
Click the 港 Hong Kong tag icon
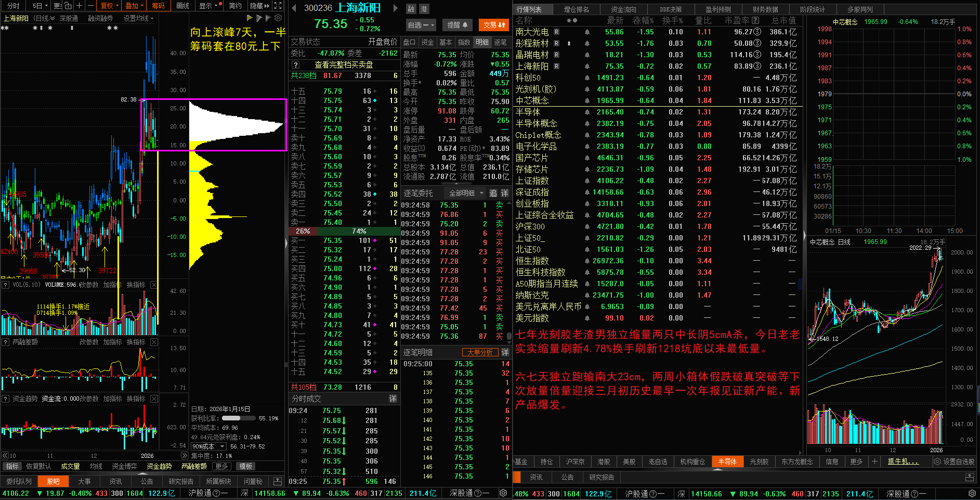click(x=424, y=9)
